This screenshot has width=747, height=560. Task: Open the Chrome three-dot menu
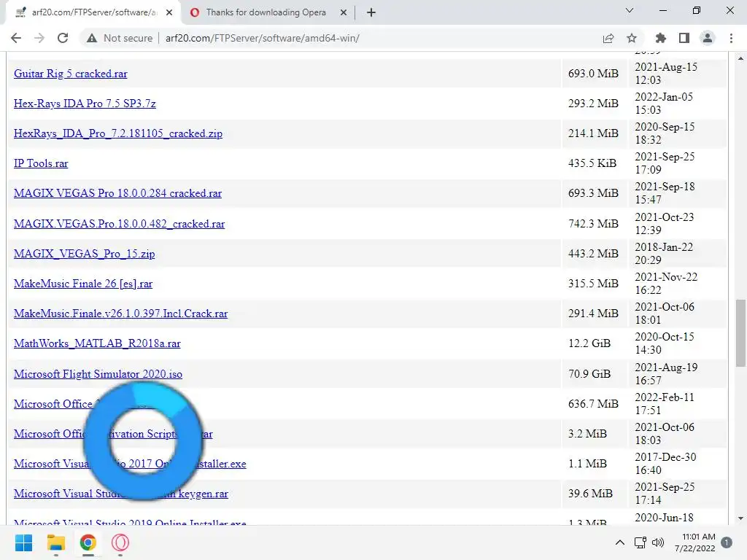point(731,38)
